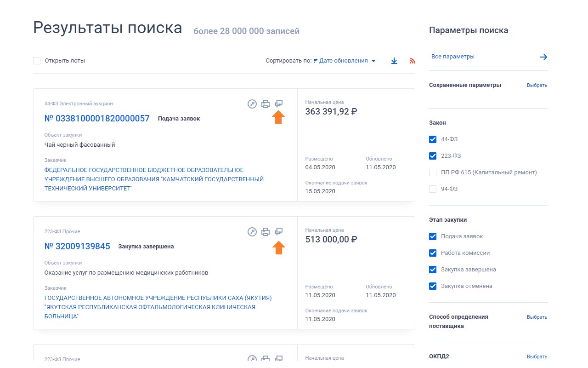Click the price 513 000,00 ₽
Viewport: 588px width, 368px height.
[x=331, y=240]
